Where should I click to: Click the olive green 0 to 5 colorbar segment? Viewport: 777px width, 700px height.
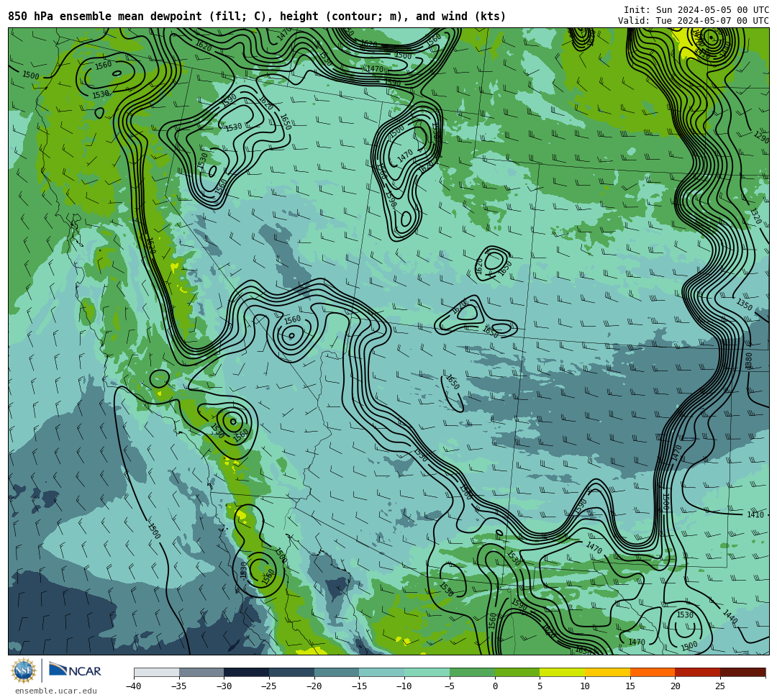pyautogui.click(x=517, y=672)
